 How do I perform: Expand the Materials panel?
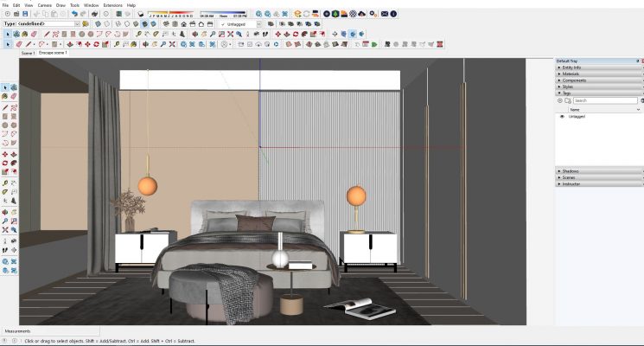(571, 74)
